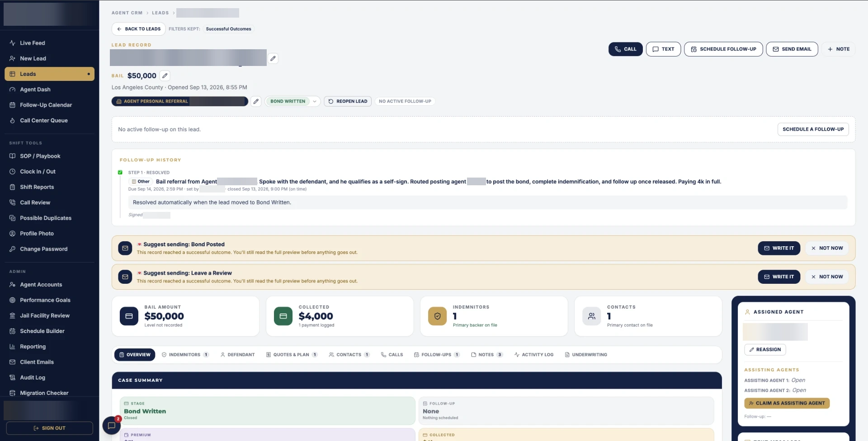Click Leads breadcrumb link
This screenshot has width=868, height=441.
point(160,13)
